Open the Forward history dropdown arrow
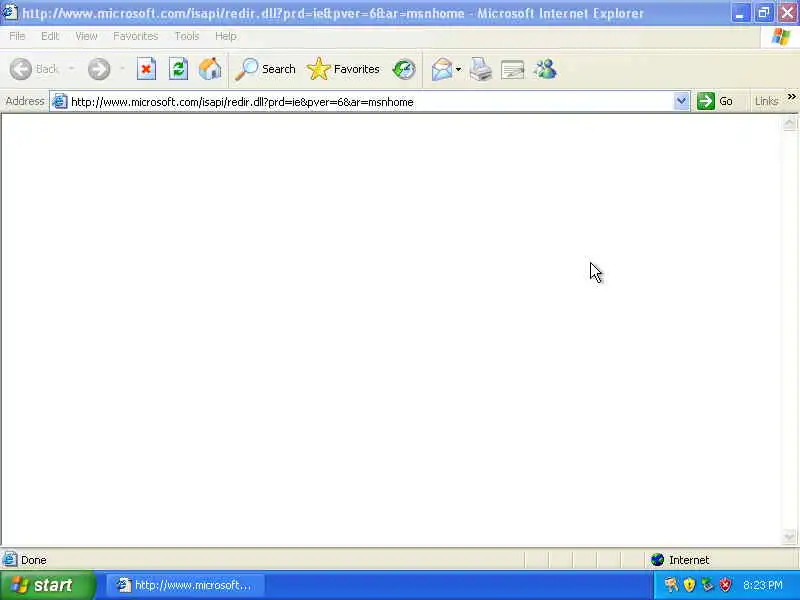This screenshot has width=800, height=600. pos(122,69)
